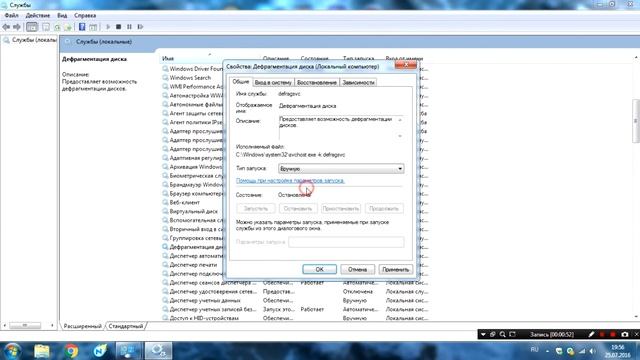Open the Действие menu
This screenshot has width=640, height=360.
[x=38, y=15]
